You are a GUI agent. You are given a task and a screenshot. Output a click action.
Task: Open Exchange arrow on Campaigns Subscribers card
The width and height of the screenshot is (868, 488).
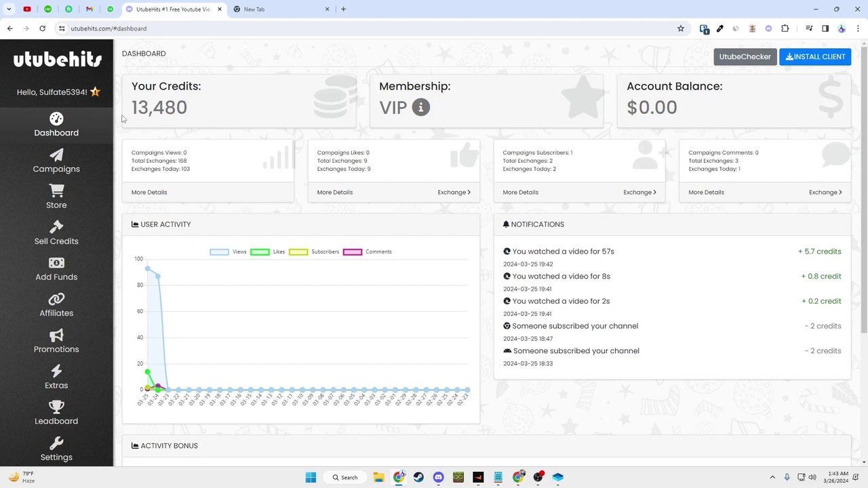tap(639, 192)
